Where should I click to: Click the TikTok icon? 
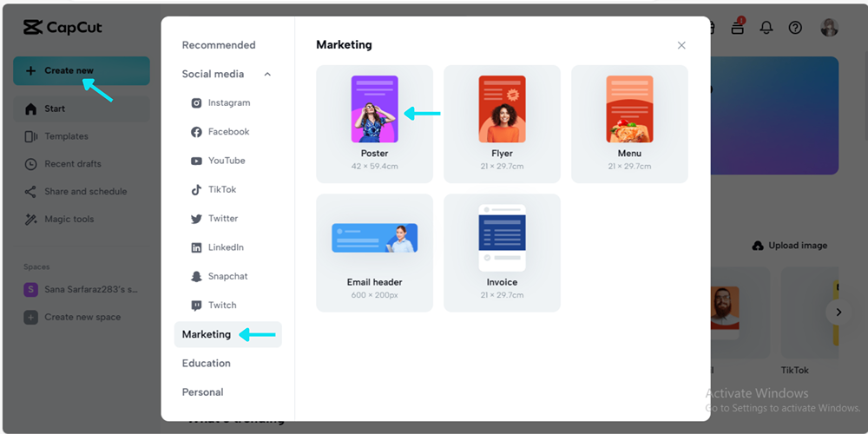pos(196,190)
